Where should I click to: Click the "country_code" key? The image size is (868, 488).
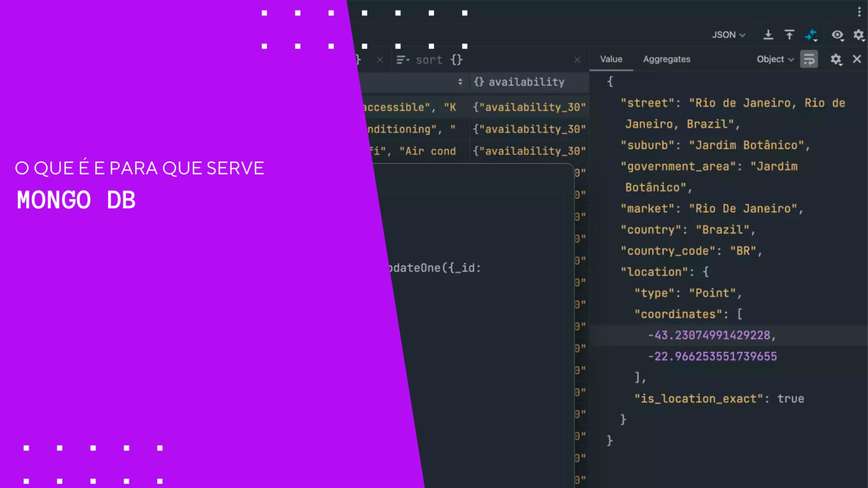[x=668, y=251]
